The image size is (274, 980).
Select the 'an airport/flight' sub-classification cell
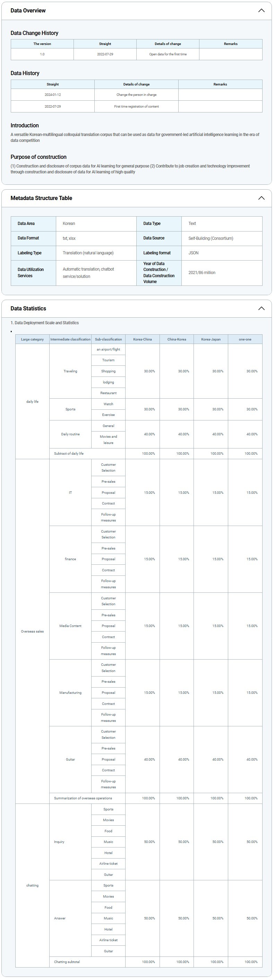(108, 349)
